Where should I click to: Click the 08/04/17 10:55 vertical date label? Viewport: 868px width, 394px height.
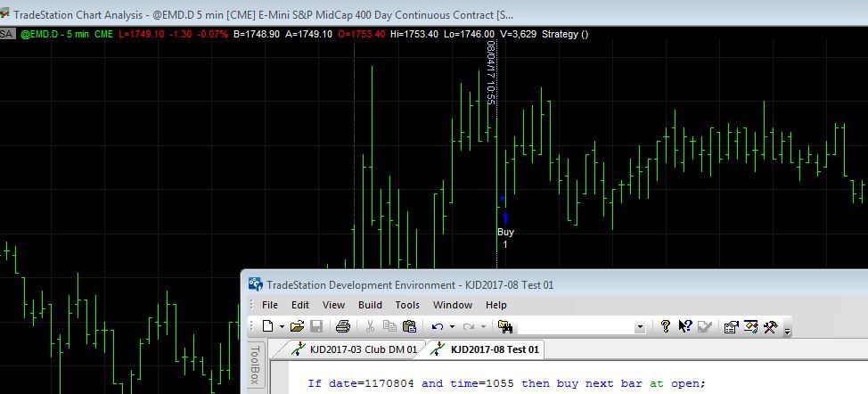[x=490, y=72]
